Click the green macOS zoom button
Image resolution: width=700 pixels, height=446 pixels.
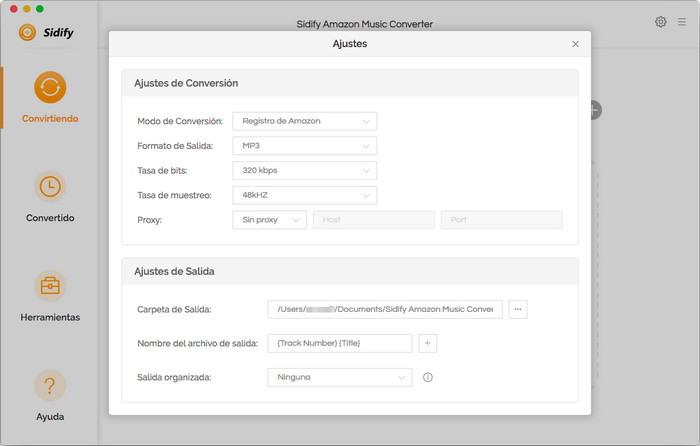tap(40, 8)
